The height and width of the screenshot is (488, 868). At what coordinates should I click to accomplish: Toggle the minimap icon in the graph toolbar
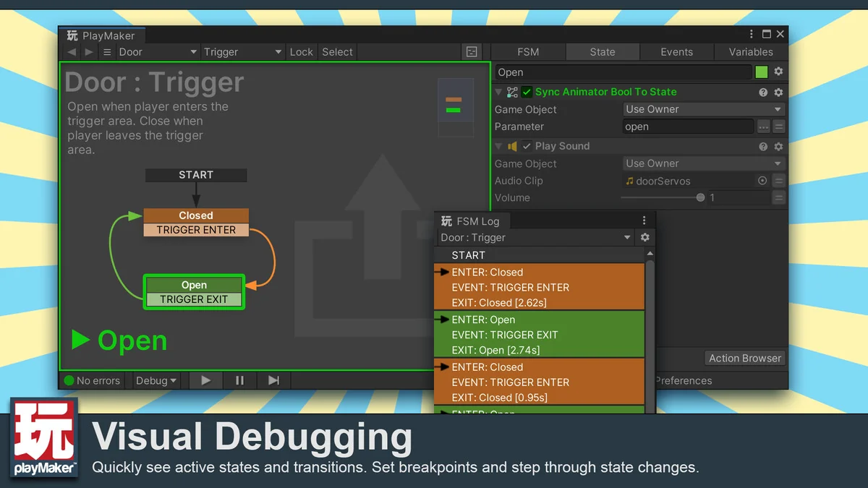point(472,52)
